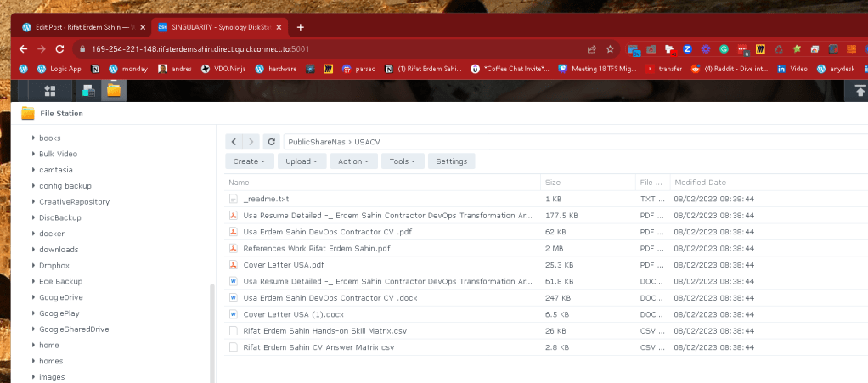Open the yellow Miro extension icon

tap(761, 48)
